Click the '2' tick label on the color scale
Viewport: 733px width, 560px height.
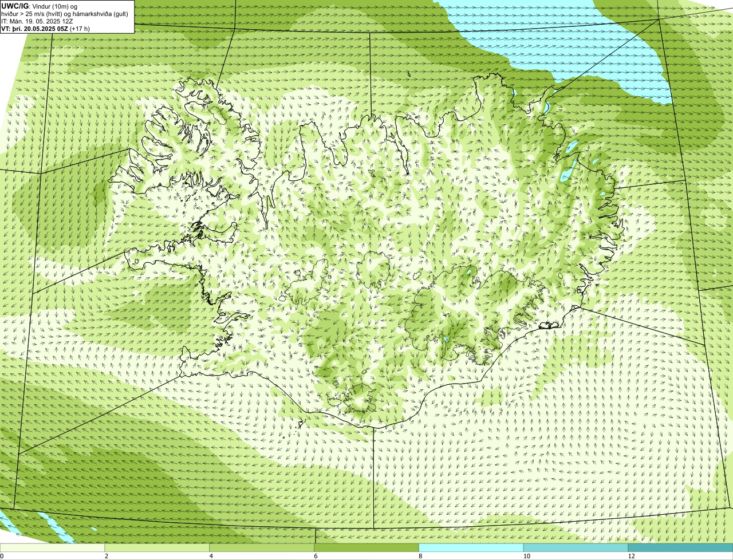point(107,556)
